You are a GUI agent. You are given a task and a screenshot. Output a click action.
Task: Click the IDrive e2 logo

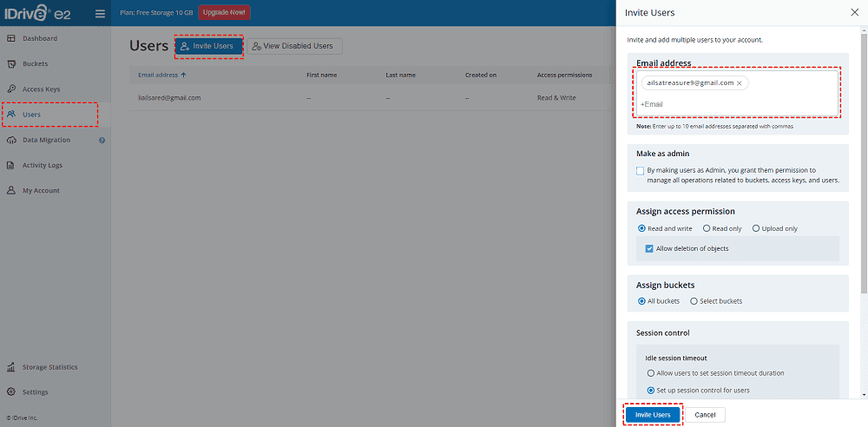(x=39, y=13)
